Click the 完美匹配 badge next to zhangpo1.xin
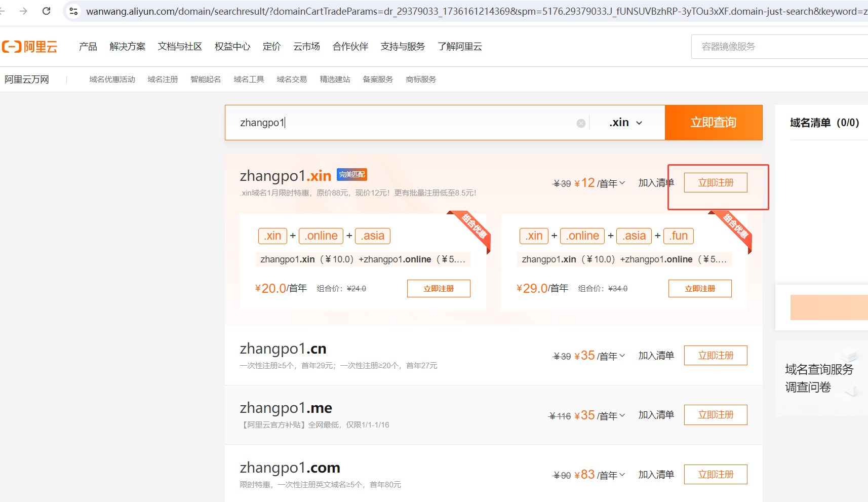This screenshot has height=502, width=868. click(352, 175)
